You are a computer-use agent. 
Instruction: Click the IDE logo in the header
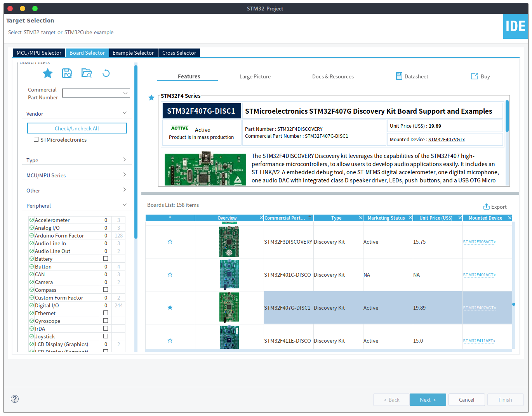516,26
